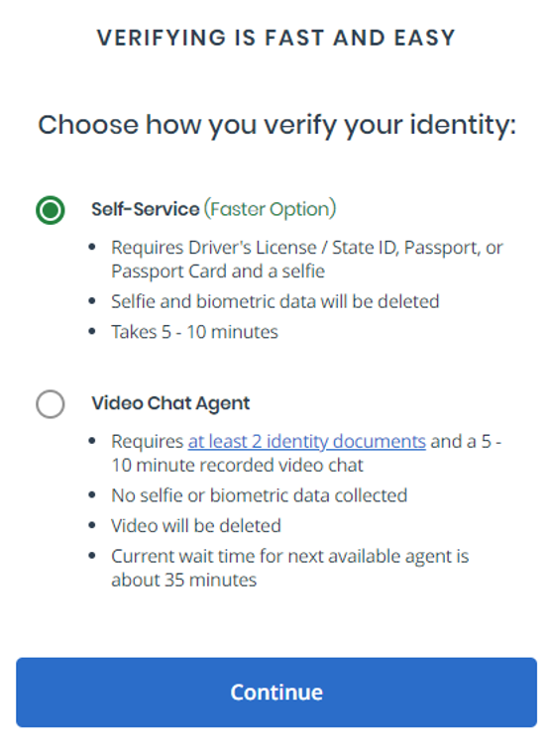The image size is (548, 756).
Task: Click the bullet beside 'Video will be deleted'
Action: pyautogui.click(x=92, y=524)
